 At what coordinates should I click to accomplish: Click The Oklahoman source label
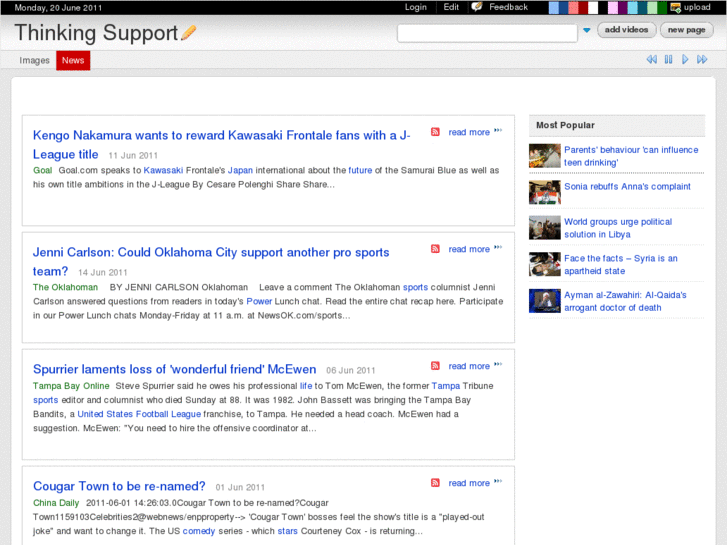pos(65,287)
